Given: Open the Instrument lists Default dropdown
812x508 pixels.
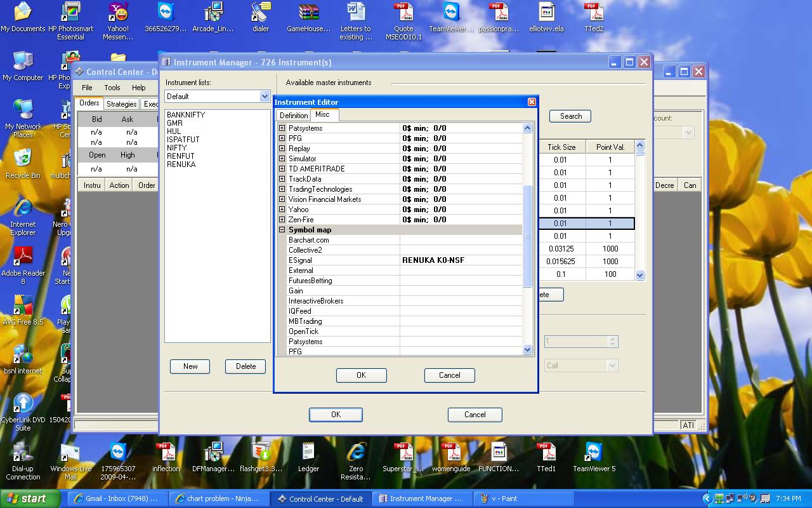Looking at the screenshot, I should [265, 97].
